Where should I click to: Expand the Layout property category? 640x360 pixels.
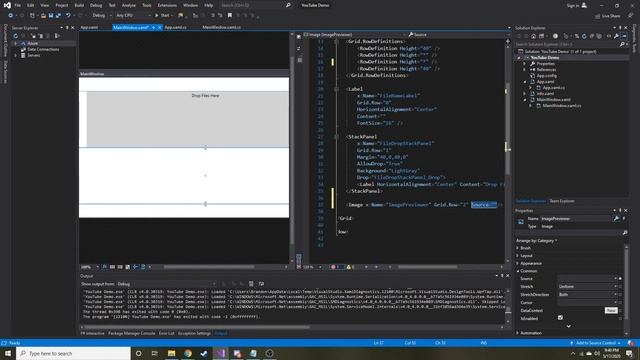click(518, 256)
